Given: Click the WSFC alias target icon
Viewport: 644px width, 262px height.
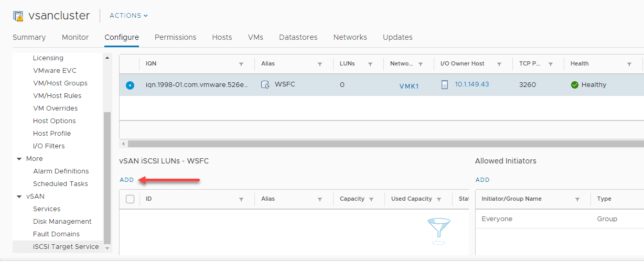Looking at the screenshot, I should 265,84.
